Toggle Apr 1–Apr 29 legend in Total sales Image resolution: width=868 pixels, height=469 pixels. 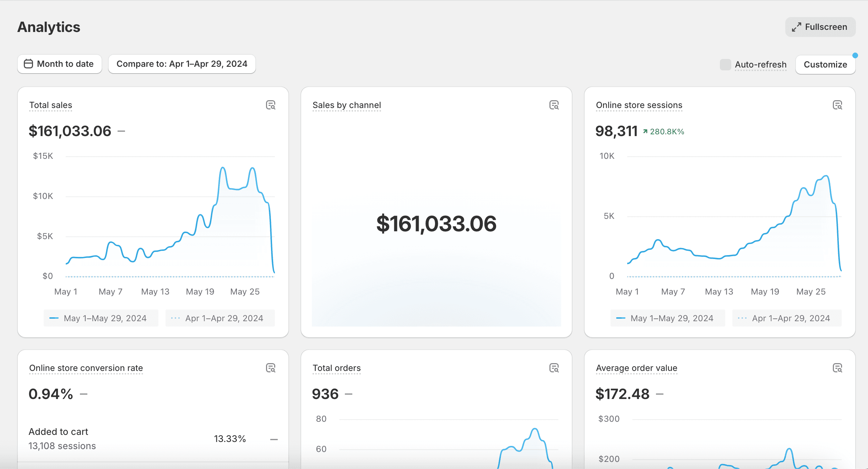(220, 318)
